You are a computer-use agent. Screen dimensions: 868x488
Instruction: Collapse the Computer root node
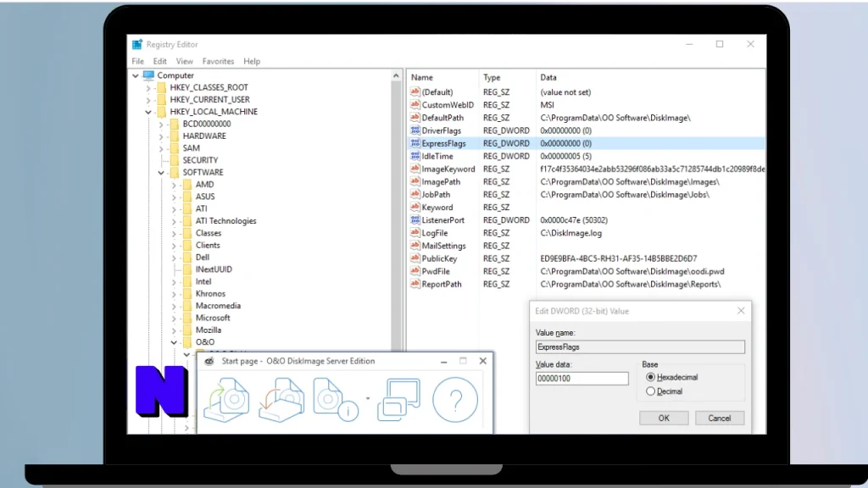[x=136, y=75]
